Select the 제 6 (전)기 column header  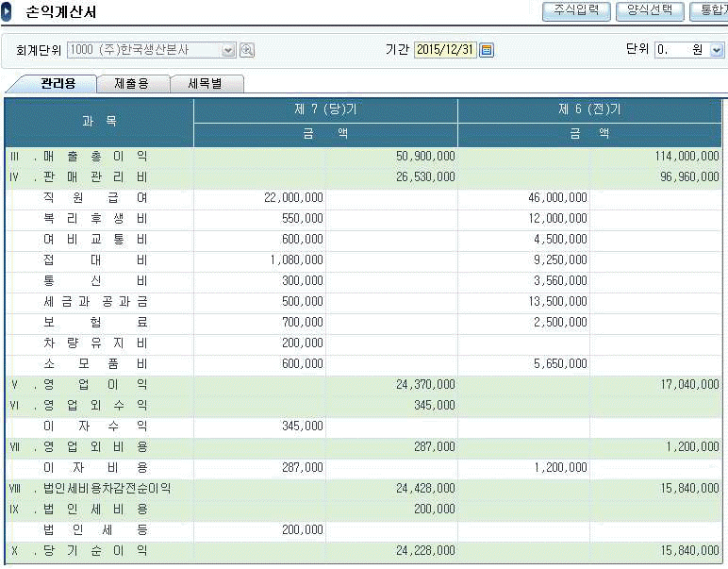589,109
